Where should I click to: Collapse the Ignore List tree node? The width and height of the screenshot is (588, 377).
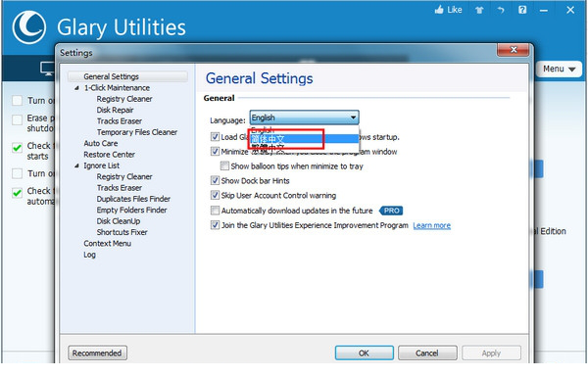[76, 165]
